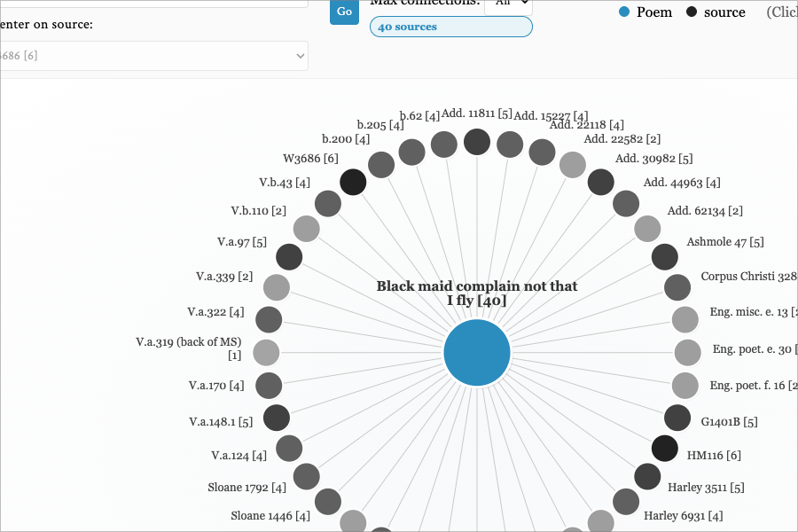The image size is (798, 532).
Task: Expand the 686 [6] source selector
Action: coord(154,55)
